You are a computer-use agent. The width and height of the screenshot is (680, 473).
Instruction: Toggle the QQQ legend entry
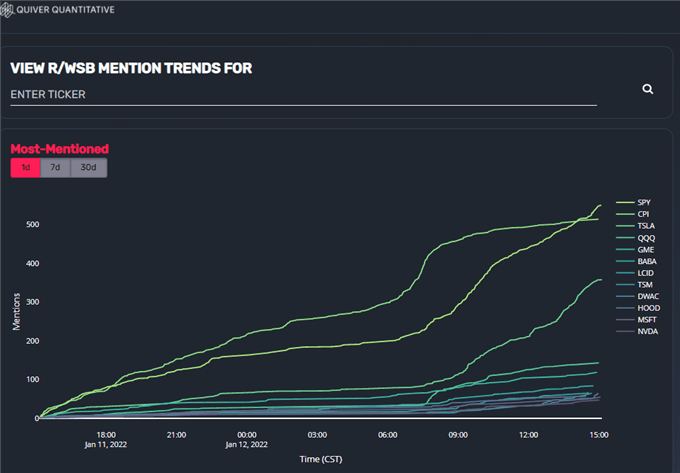click(x=636, y=238)
